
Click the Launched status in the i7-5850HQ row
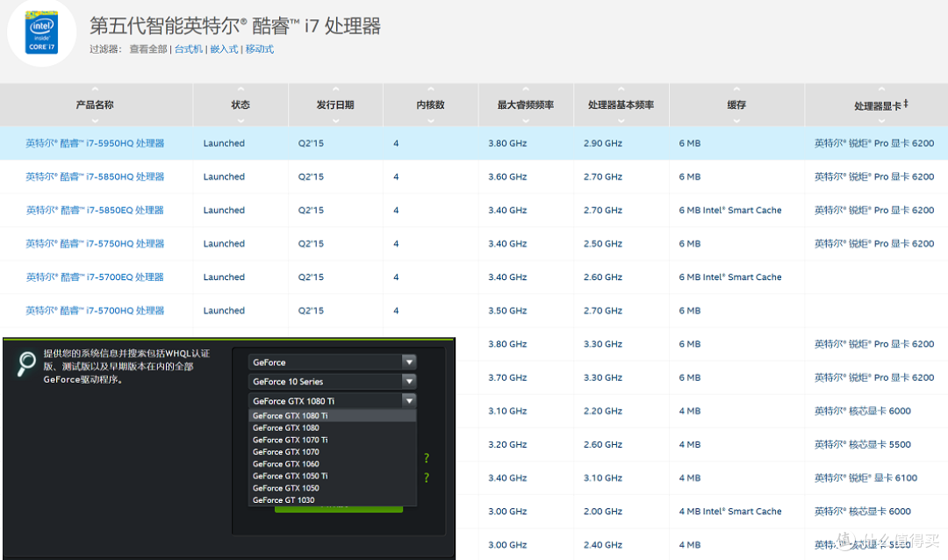(x=224, y=176)
